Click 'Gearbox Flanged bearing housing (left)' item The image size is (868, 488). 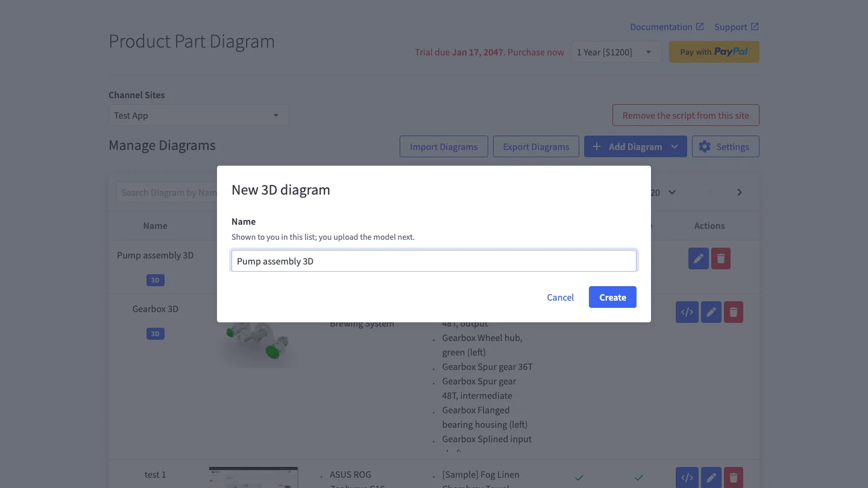point(485,417)
